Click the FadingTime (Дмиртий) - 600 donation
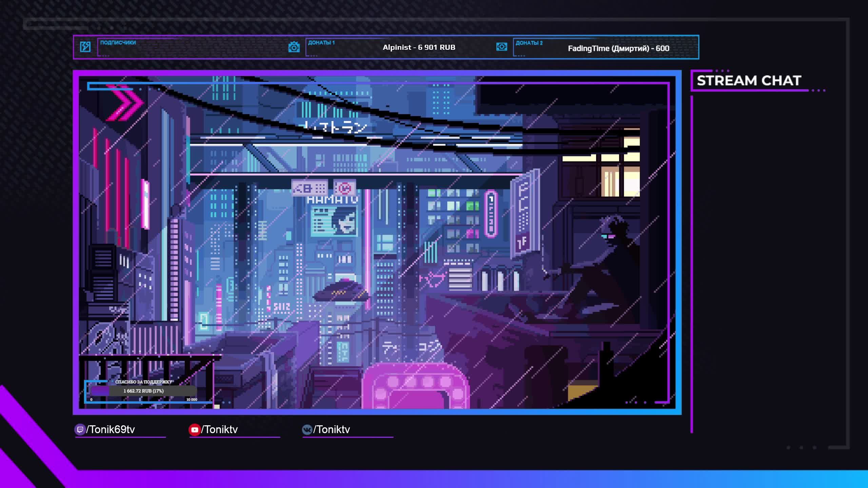The width and height of the screenshot is (868, 488). point(618,48)
